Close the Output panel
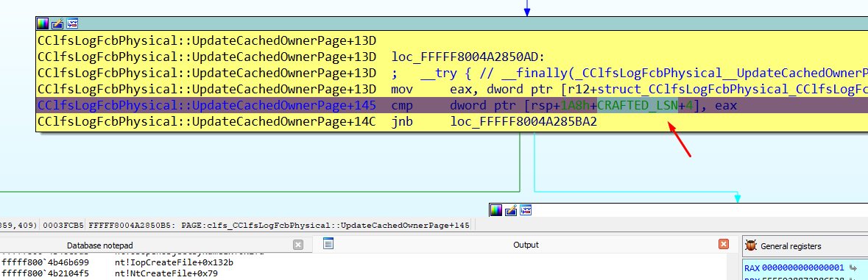Screen dimensions: 868x280 [723, 244]
